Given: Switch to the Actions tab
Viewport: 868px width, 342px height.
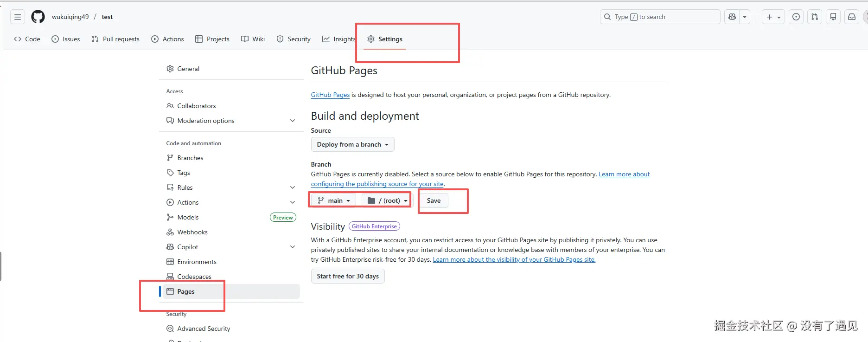Looking at the screenshot, I should pos(168,39).
